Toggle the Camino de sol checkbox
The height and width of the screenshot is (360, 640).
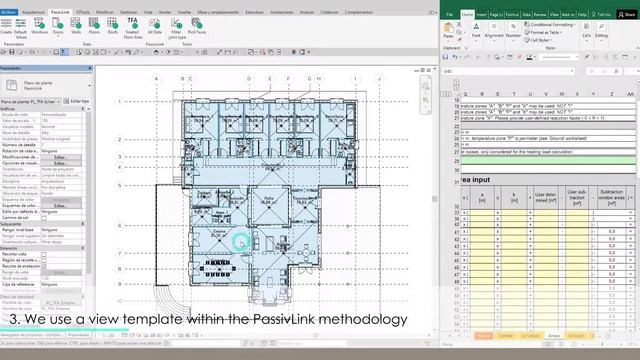tap(44, 218)
